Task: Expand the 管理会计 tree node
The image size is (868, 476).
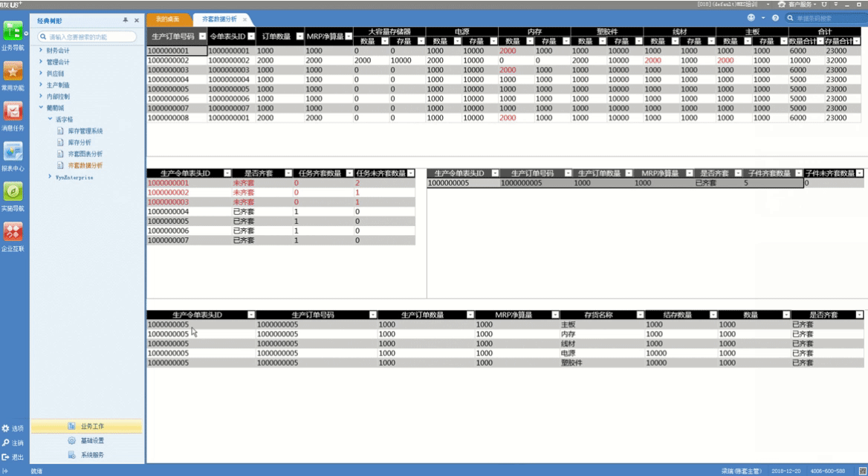Action: [x=41, y=62]
